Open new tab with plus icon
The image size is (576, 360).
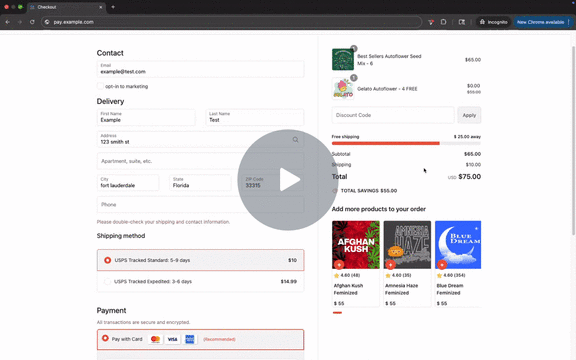(113, 7)
